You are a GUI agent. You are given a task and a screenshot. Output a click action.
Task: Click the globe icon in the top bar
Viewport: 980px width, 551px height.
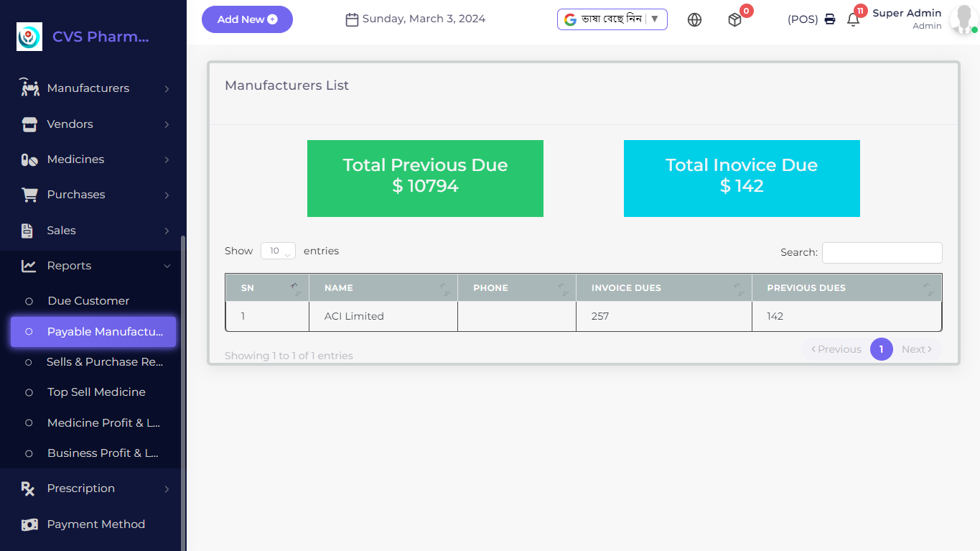[694, 20]
